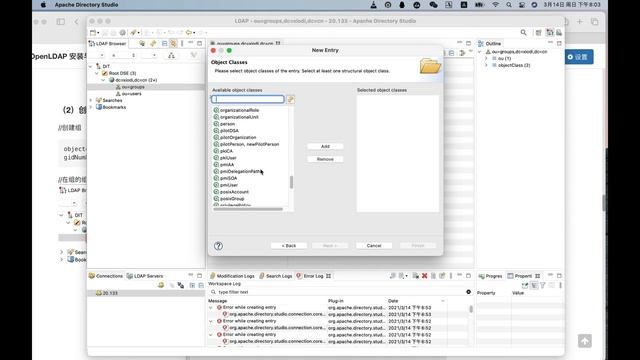The height and width of the screenshot is (360, 640).
Task: Click the Add button in New Entry
Action: (x=325, y=146)
